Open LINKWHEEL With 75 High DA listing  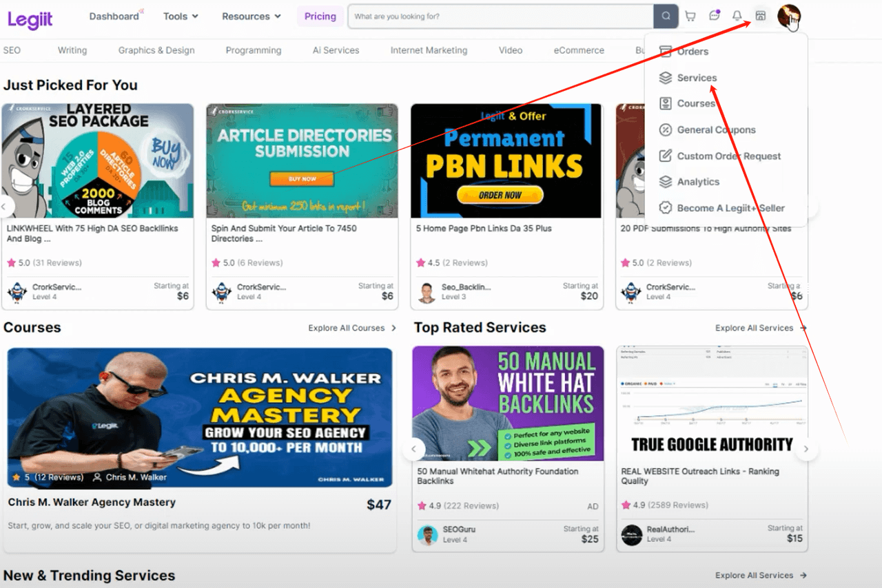pyautogui.click(x=92, y=233)
